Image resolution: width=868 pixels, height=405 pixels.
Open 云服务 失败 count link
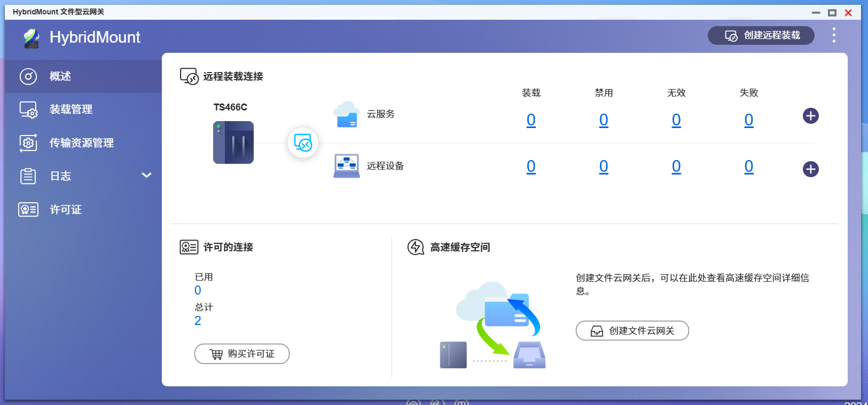click(x=749, y=120)
